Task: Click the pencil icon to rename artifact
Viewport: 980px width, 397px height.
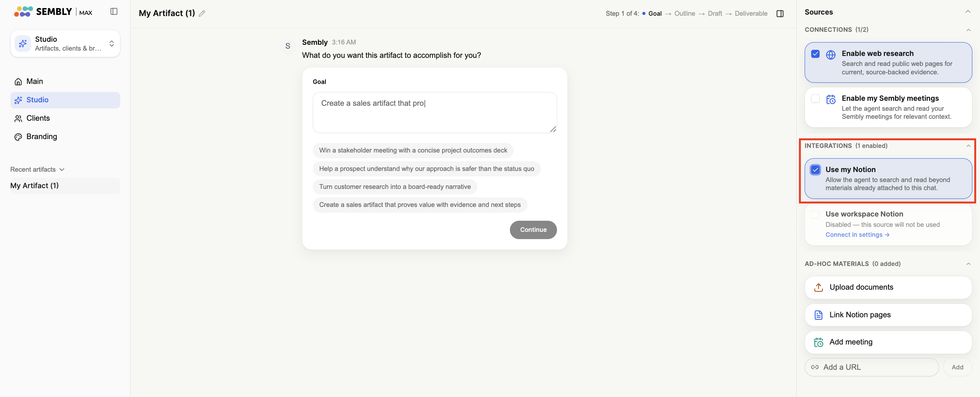Action: [202, 13]
